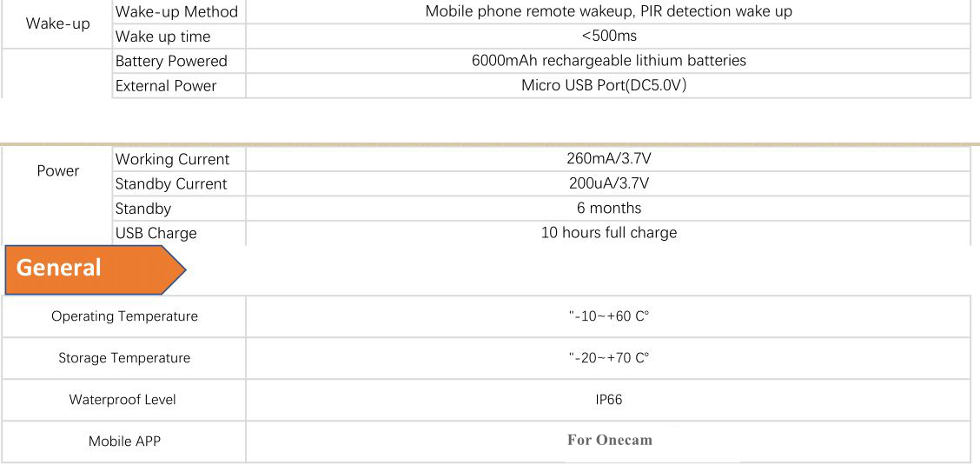Select the Power category cell
980x465 pixels.
coord(58,171)
